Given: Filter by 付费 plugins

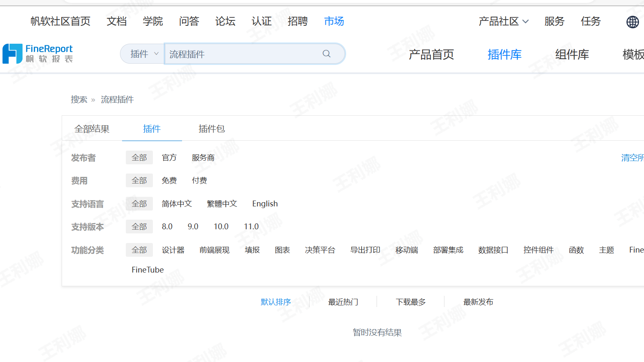Looking at the screenshot, I should point(200,181).
